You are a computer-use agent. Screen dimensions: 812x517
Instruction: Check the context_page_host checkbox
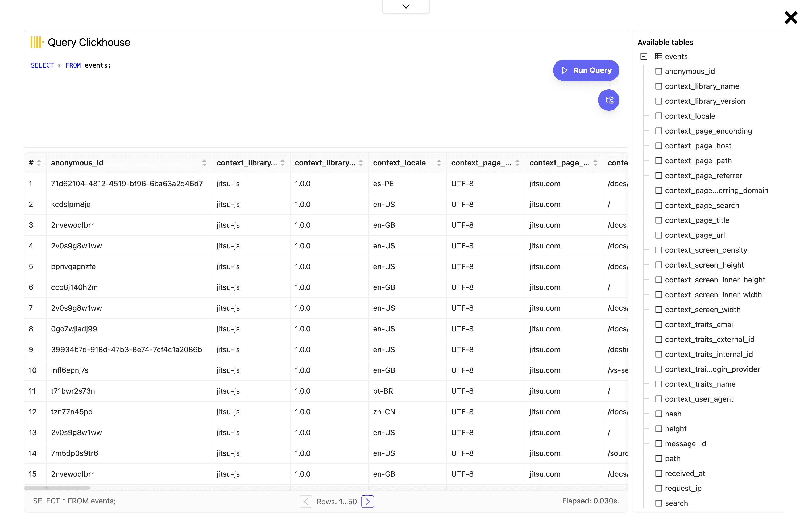tap(658, 146)
